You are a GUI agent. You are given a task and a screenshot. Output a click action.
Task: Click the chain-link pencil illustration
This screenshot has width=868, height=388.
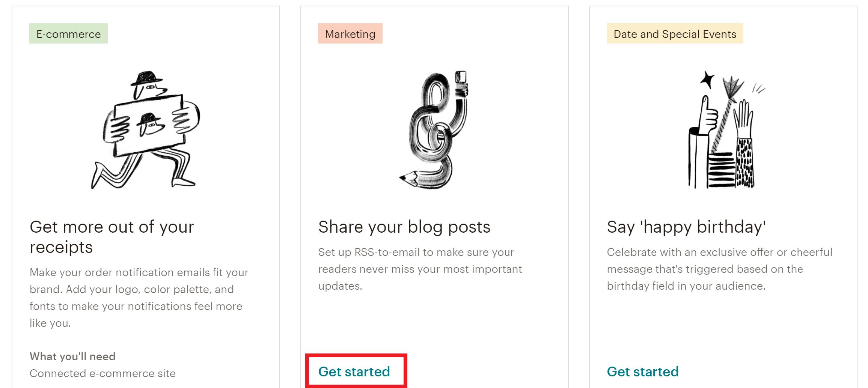(434, 129)
